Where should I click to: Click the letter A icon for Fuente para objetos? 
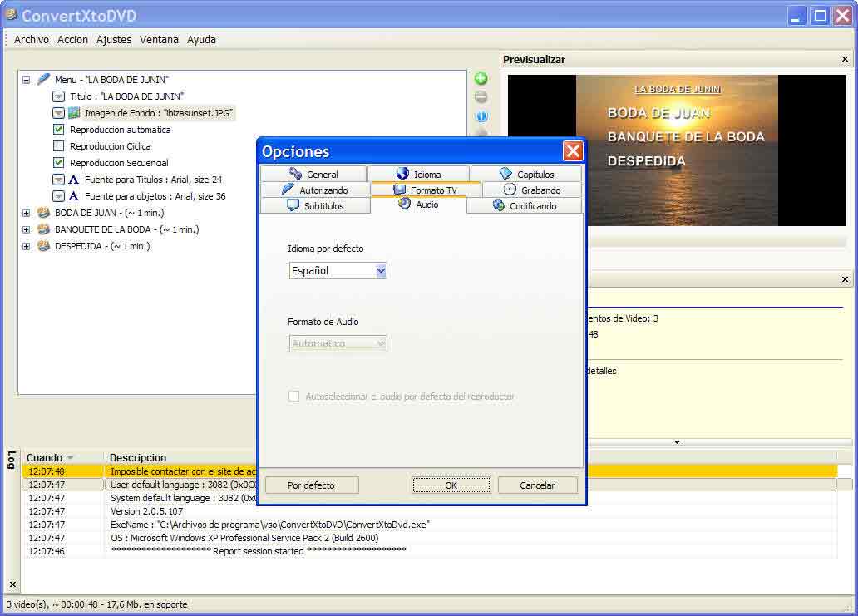click(x=73, y=196)
